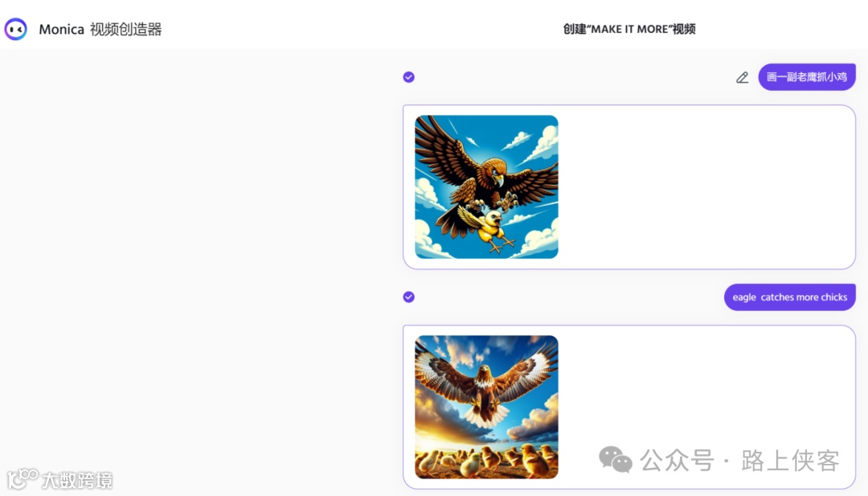Viewport: 868px width, 496px height.
Task: Click the 创建"MAKE IT MORE"视频 header title
Action: [x=628, y=29]
